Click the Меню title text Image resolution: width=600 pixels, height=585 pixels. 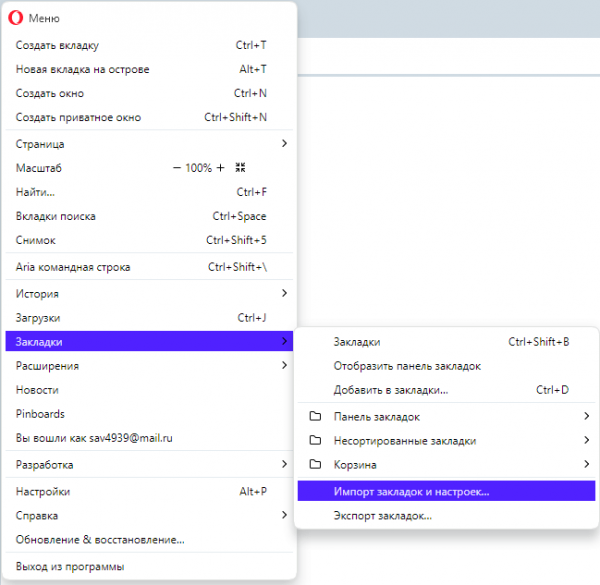44,18
